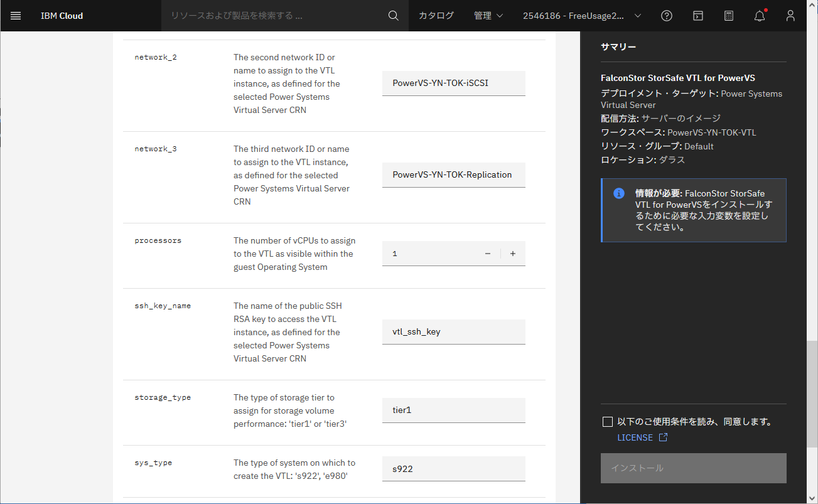Click the IBM Cloud home link
818x504 pixels.
[62, 16]
